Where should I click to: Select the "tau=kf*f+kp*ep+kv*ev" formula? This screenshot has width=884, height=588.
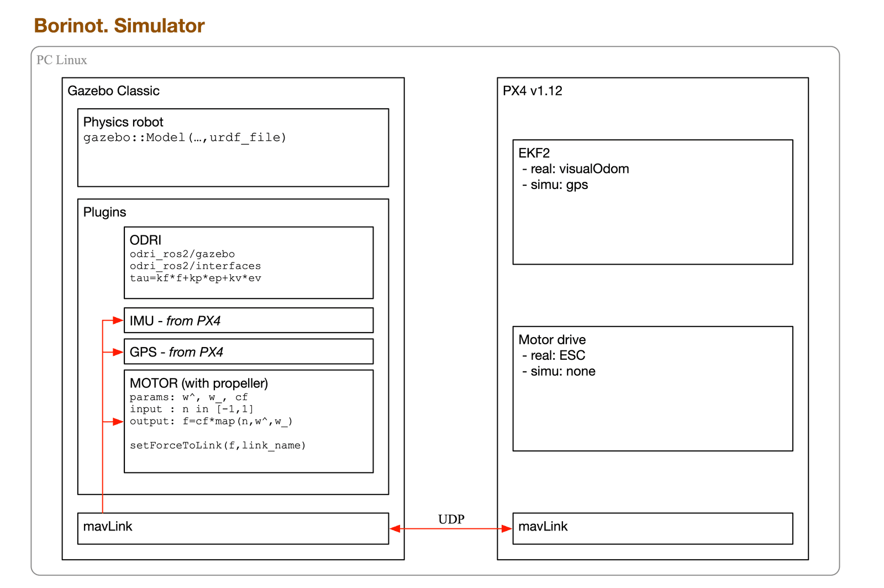click(x=195, y=278)
